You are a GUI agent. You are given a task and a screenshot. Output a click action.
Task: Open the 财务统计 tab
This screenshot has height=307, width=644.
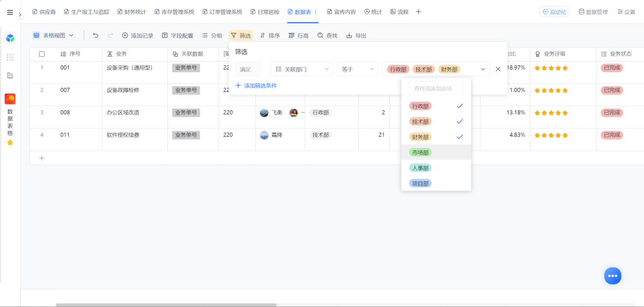point(132,12)
